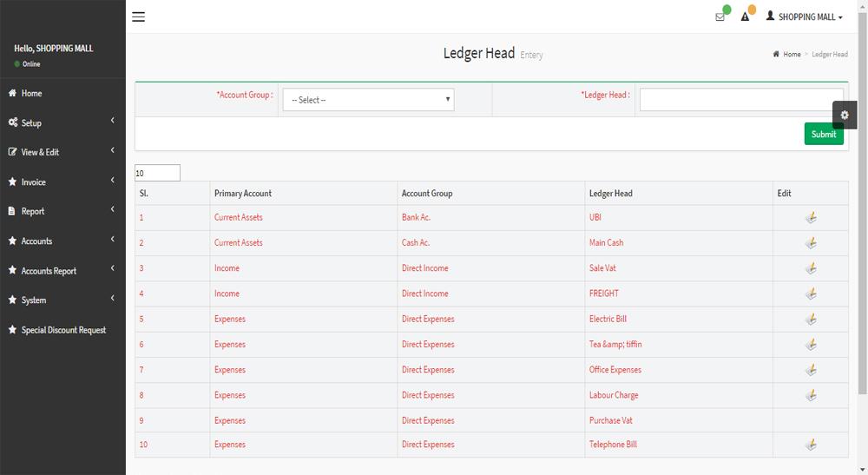Screen dimensions: 868x475
Task: Open the Account Group select dropdown
Action: 368,100
